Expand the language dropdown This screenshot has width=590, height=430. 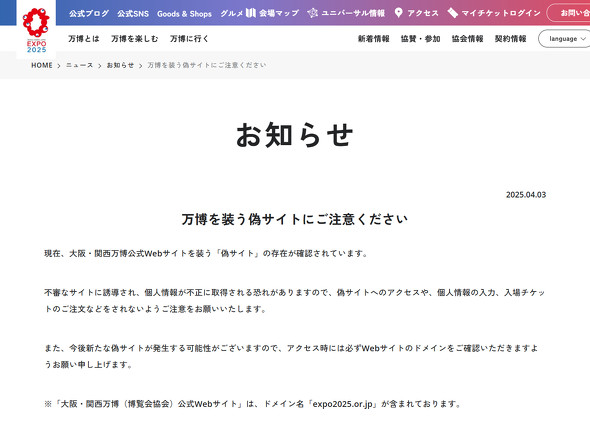tap(564, 39)
